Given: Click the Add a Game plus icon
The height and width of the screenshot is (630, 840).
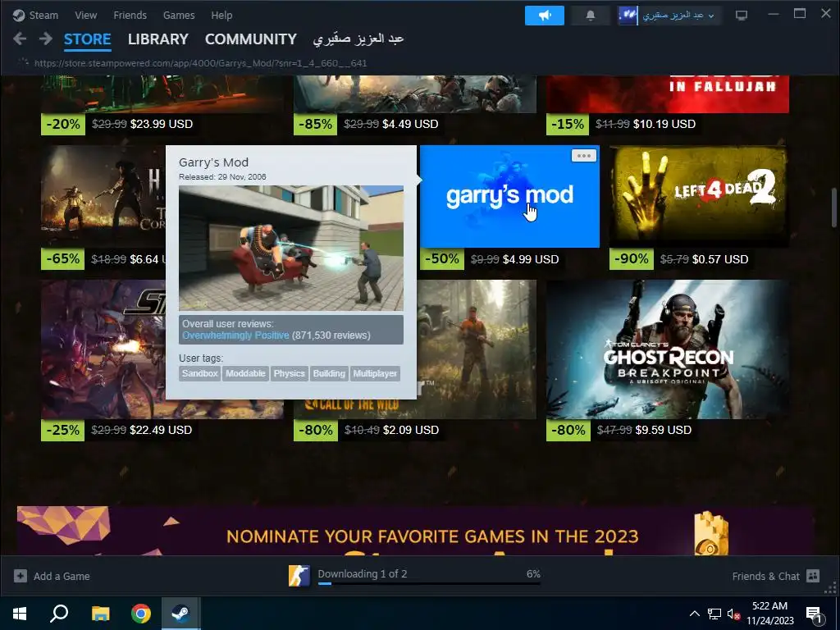Looking at the screenshot, I should 21,576.
